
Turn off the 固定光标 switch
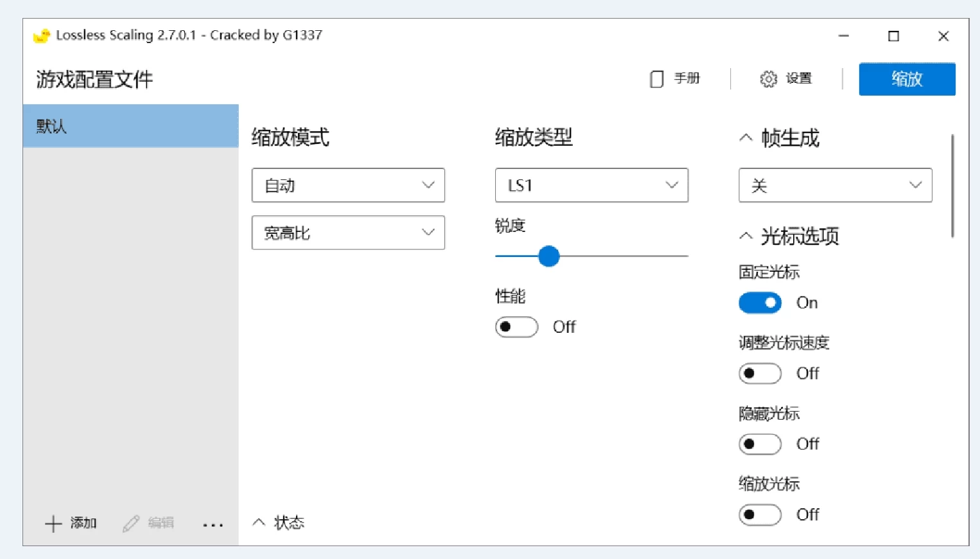click(760, 303)
